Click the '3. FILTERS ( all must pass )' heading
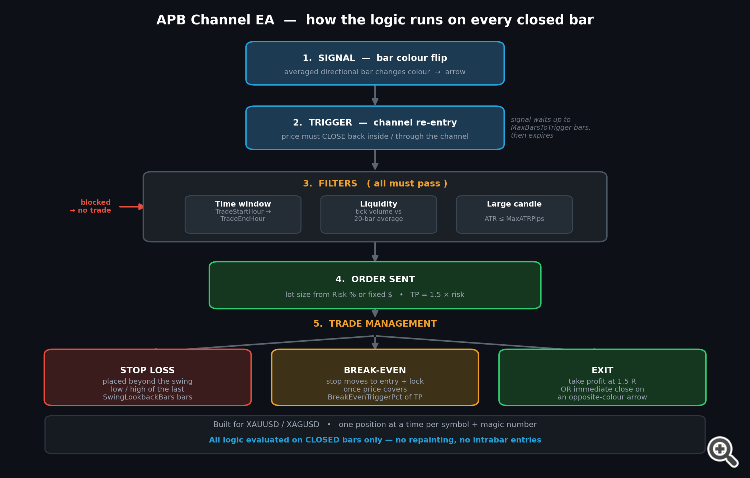 pos(375,183)
